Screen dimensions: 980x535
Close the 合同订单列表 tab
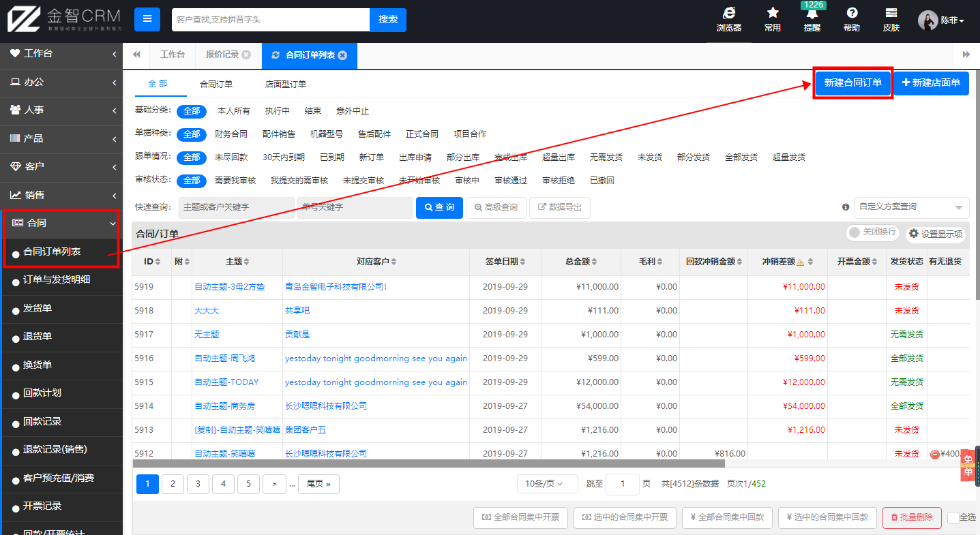point(342,55)
